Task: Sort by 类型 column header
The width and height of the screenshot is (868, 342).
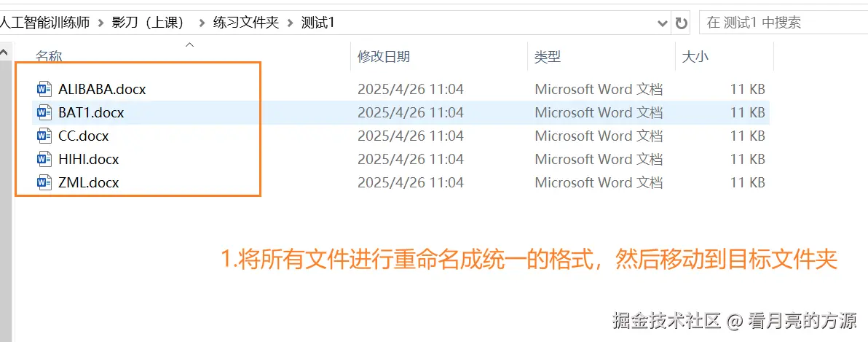Action: click(548, 57)
